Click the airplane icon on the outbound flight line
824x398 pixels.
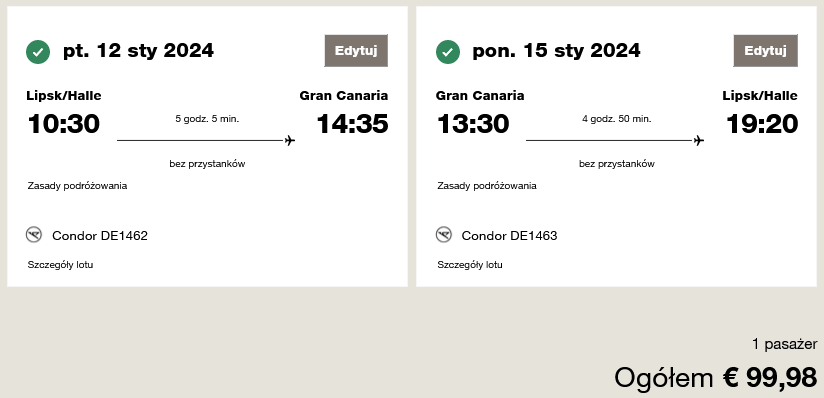(290, 140)
